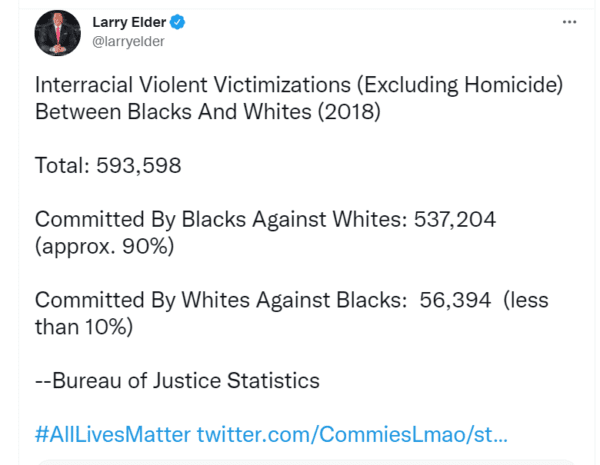Open Larry Elder's profile picture avatar
The image size is (600, 465).
click(x=57, y=33)
